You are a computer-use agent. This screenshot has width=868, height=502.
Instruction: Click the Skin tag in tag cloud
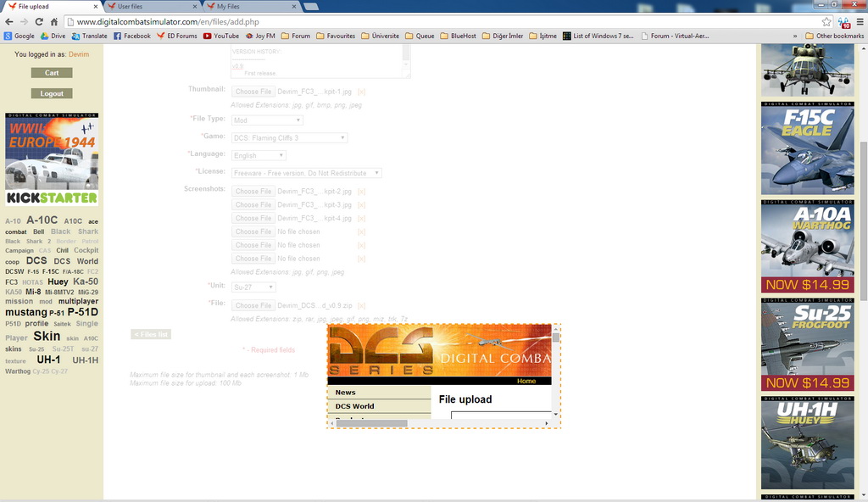[x=47, y=337]
